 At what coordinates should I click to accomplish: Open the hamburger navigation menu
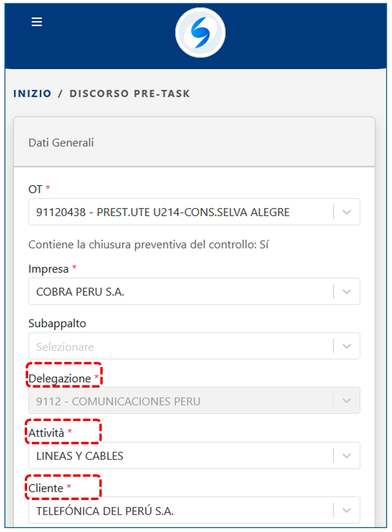(37, 22)
